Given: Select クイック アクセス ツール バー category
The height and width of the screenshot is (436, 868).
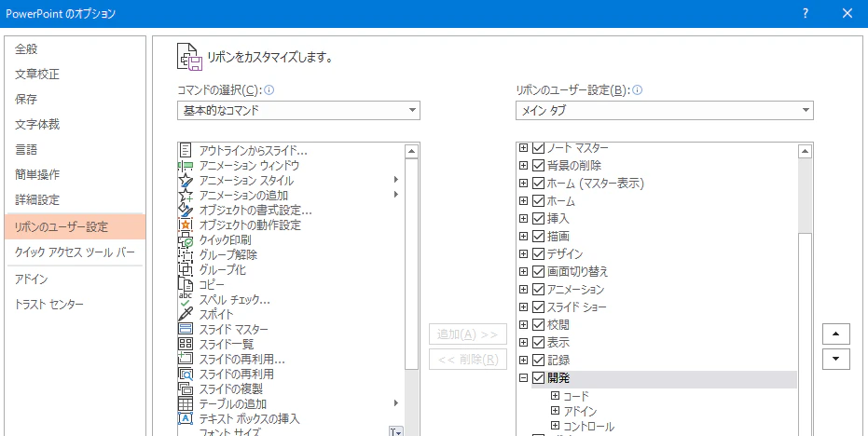Looking at the screenshot, I should [x=75, y=252].
